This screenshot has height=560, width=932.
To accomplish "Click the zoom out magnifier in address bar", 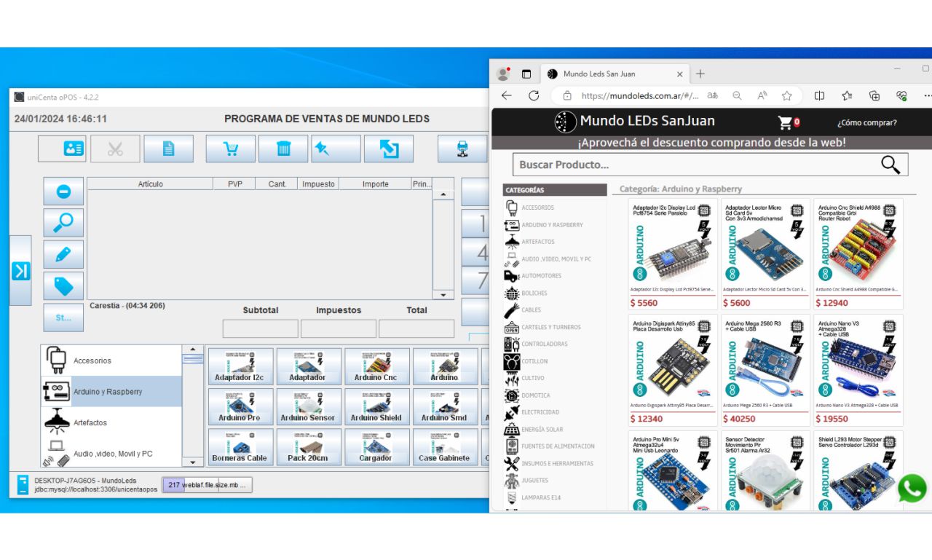I will click(737, 95).
